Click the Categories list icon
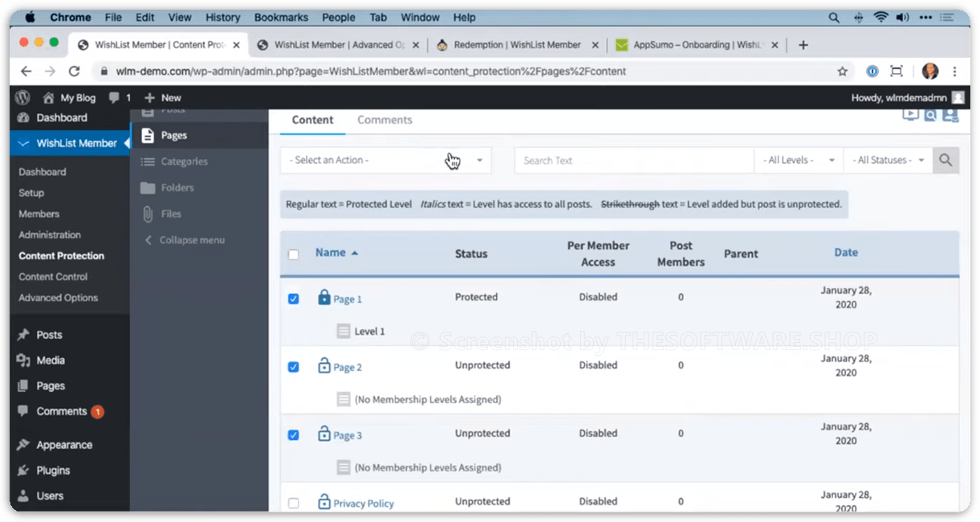This screenshot has width=980, height=522. click(x=148, y=161)
